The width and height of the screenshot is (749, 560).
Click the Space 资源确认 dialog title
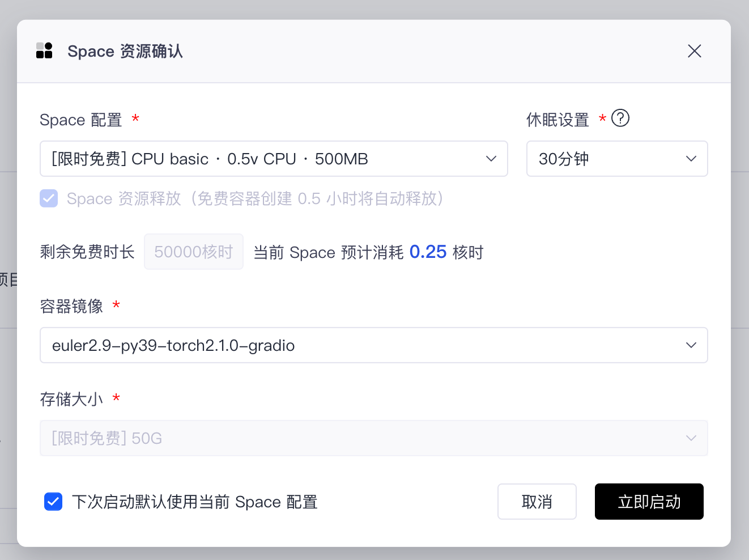[125, 52]
